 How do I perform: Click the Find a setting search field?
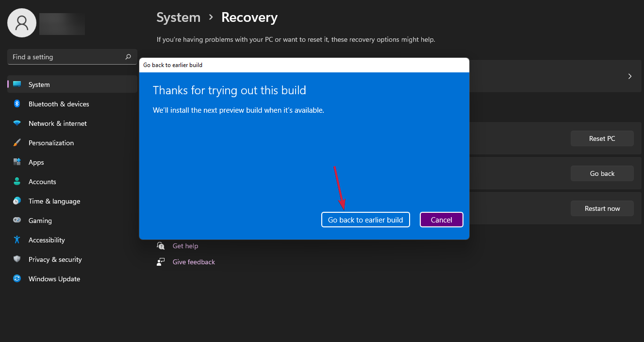[72, 56]
